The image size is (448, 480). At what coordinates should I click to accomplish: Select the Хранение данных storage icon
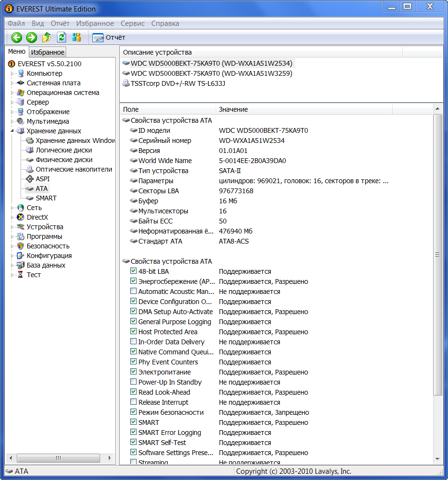click(21, 131)
